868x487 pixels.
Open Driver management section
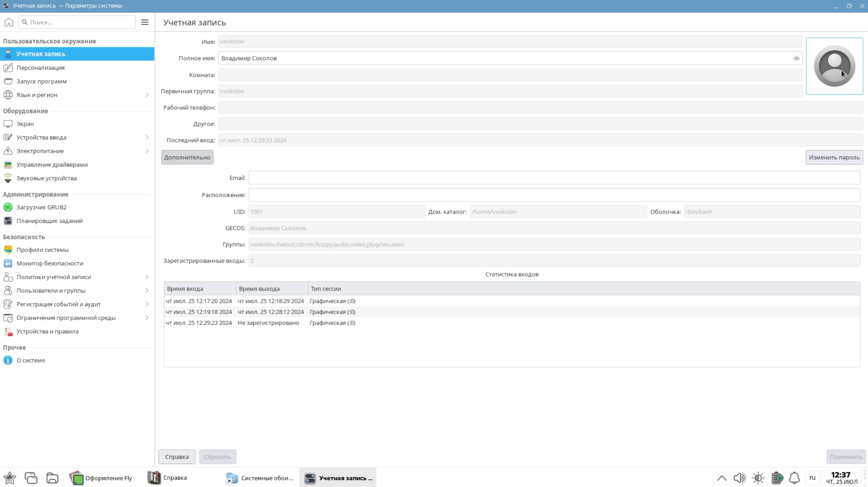coord(52,164)
